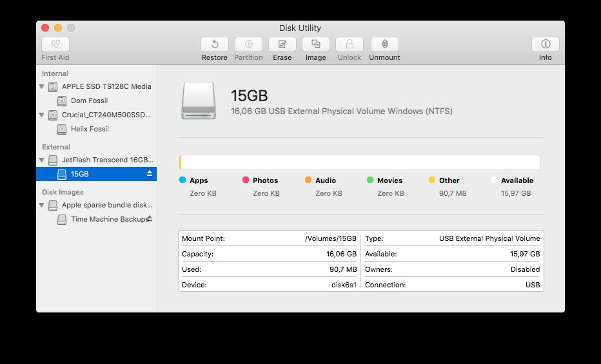Select the 15GB volume in sidebar

pyautogui.click(x=80, y=174)
